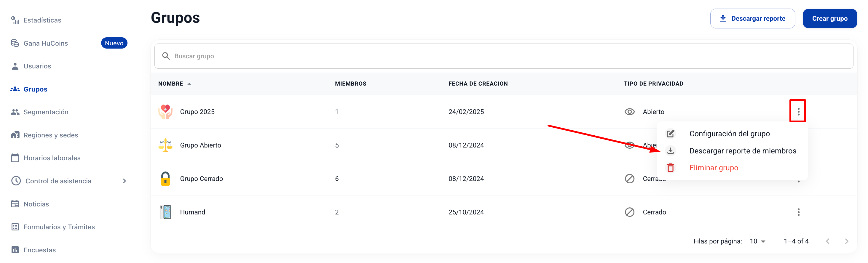The image size is (868, 263).
Task: Choose Descargar reporte de miembros
Action: click(x=742, y=151)
